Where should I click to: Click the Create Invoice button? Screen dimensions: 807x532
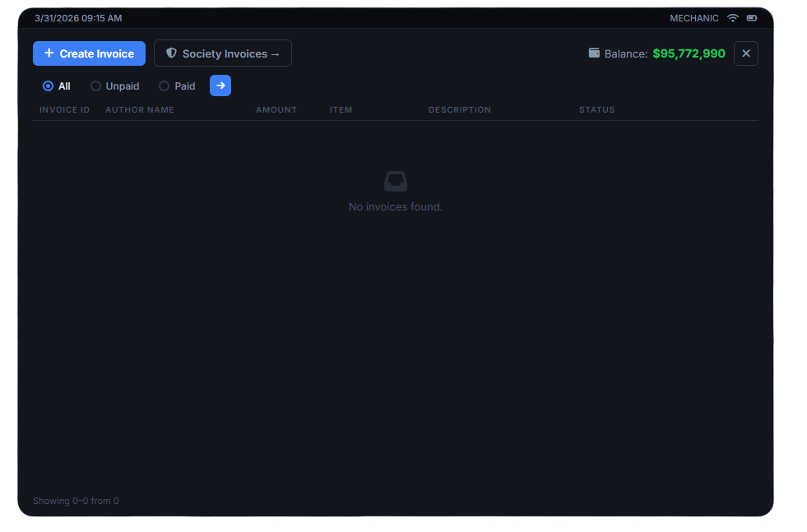89,53
